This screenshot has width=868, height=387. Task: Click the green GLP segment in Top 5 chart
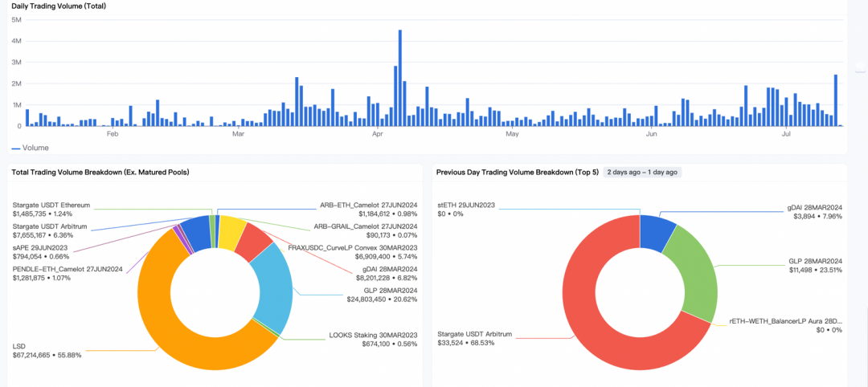[x=694, y=271]
